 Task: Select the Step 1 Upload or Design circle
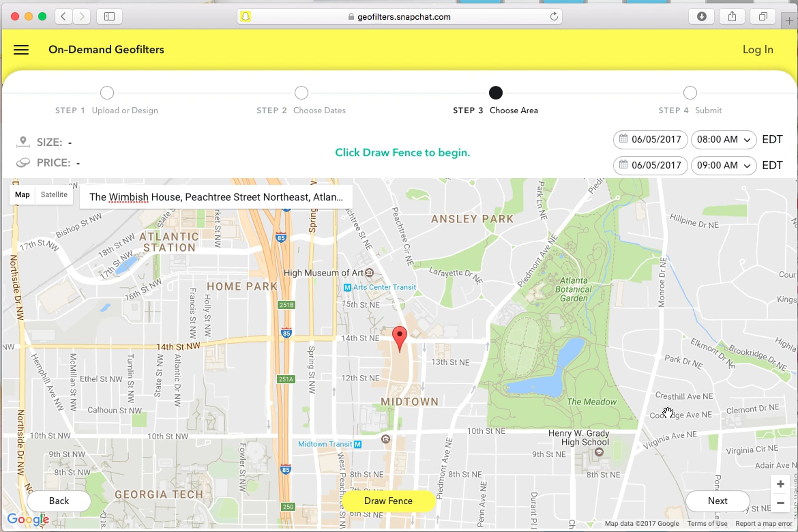pyautogui.click(x=107, y=93)
